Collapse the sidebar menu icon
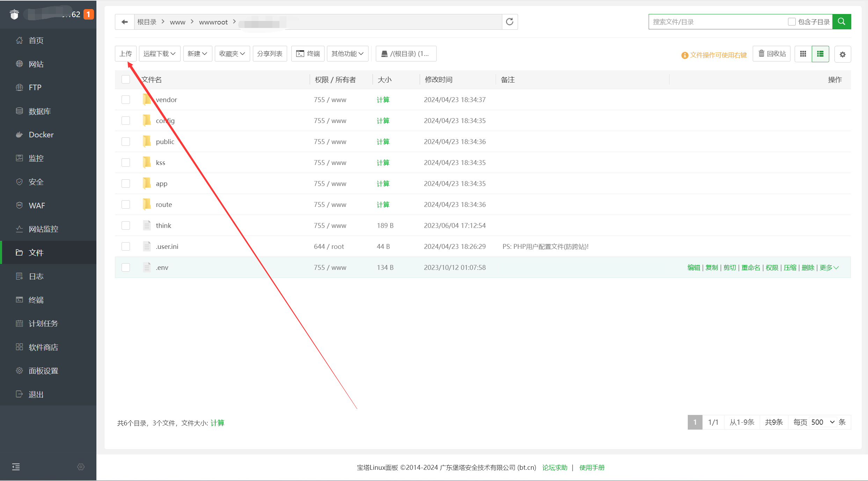Screen dimensions: 868x481 click(x=16, y=467)
